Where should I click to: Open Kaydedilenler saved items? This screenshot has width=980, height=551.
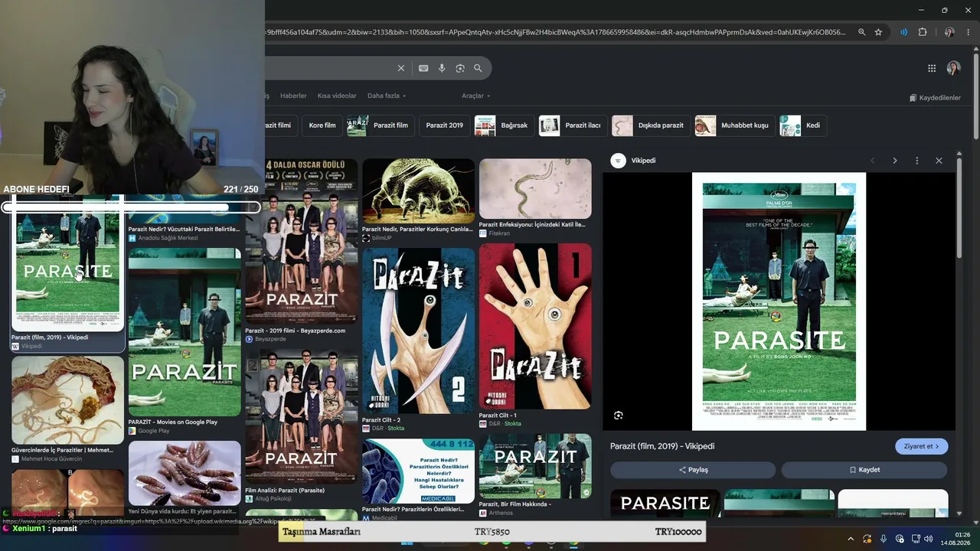tap(935, 98)
